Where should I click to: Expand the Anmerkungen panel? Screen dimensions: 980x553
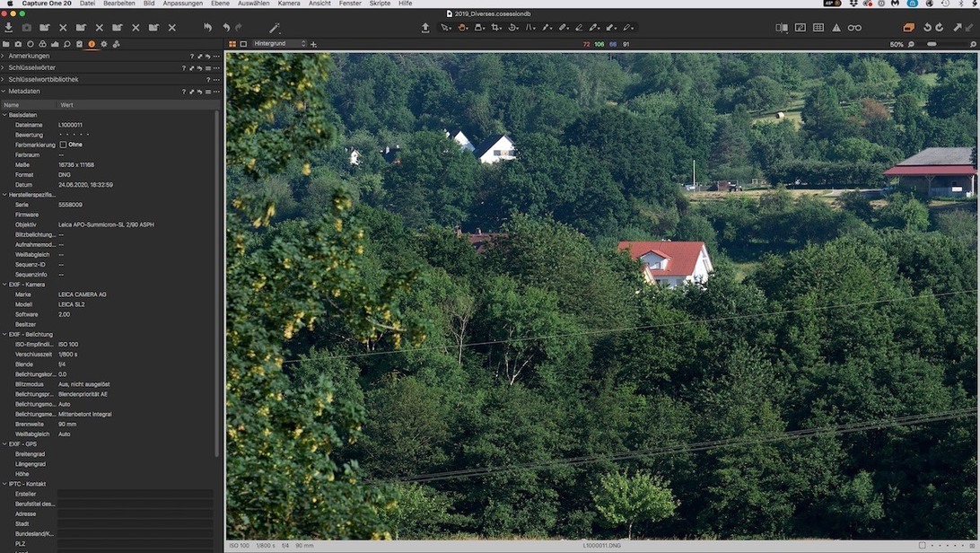point(4,56)
